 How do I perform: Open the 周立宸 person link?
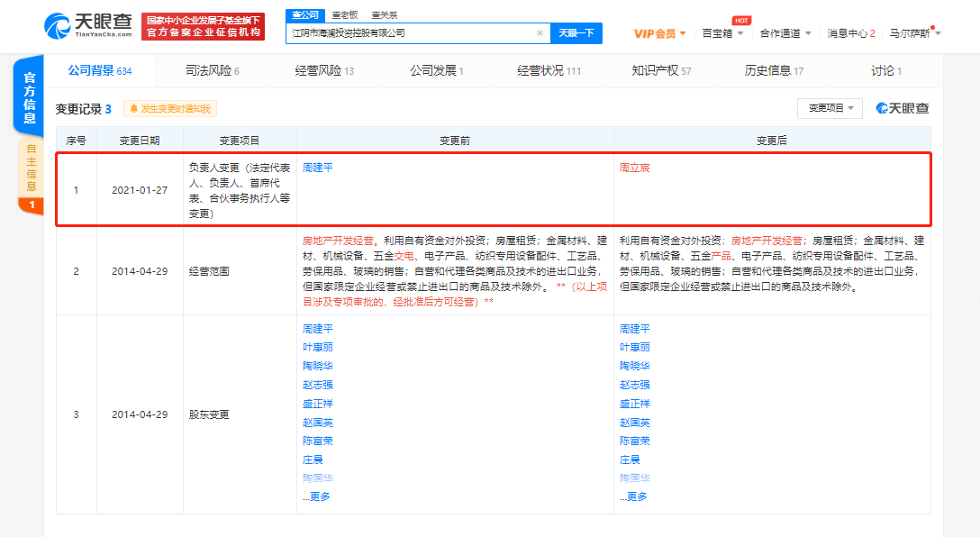click(x=634, y=168)
